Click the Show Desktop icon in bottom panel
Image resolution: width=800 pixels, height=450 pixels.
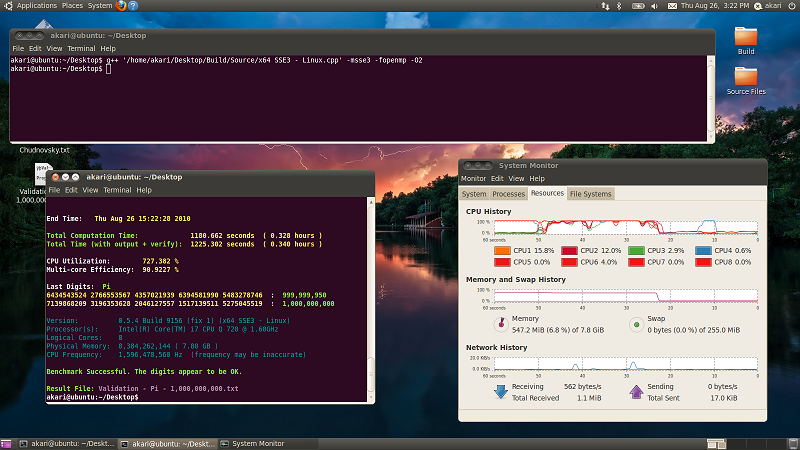[x=6, y=443]
